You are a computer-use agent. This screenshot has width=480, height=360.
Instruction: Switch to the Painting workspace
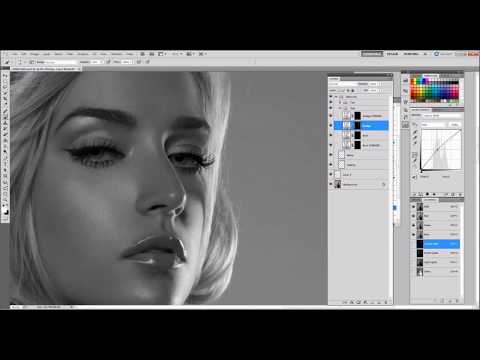click(x=411, y=54)
